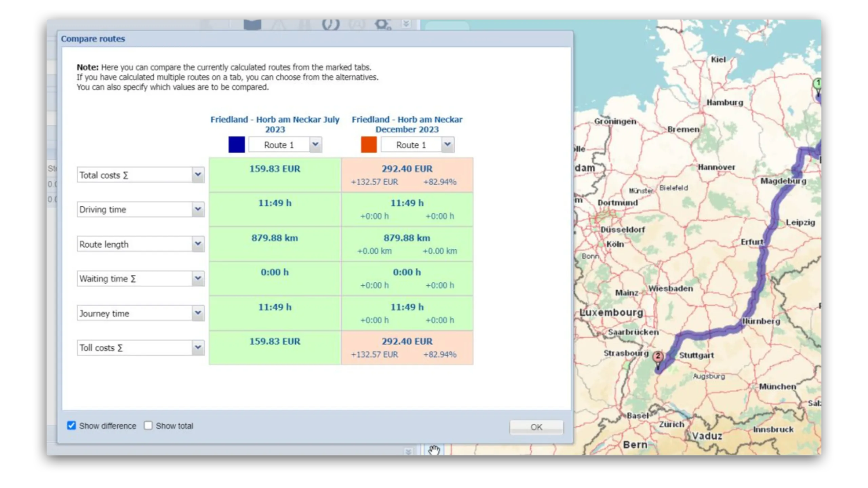Click the gear settings icon in the top toolbar

pyautogui.click(x=382, y=25)
